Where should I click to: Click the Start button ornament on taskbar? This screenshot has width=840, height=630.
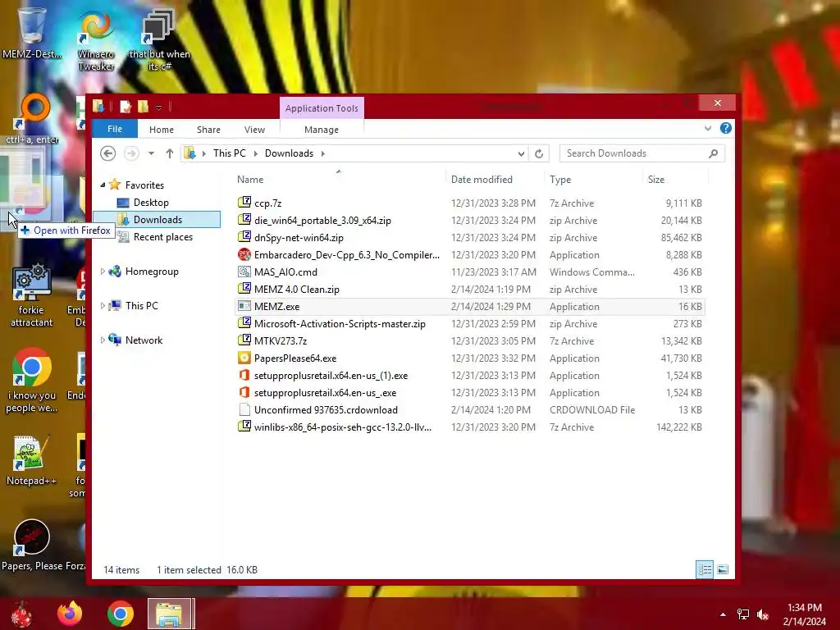pos(21,614)
